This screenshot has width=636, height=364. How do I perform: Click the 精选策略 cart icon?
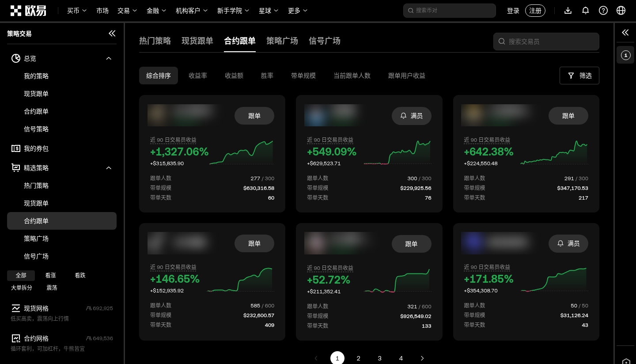pyautogui.click(x=16, y=168)
